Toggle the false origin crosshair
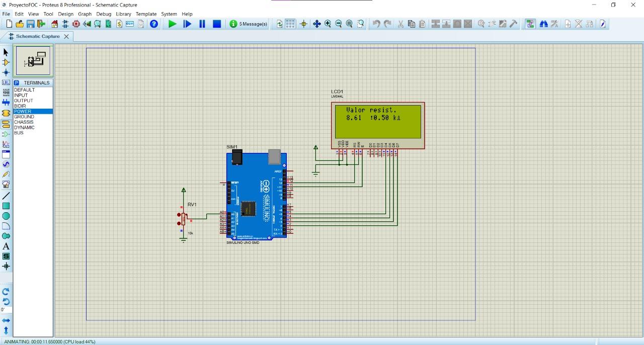 303,24
